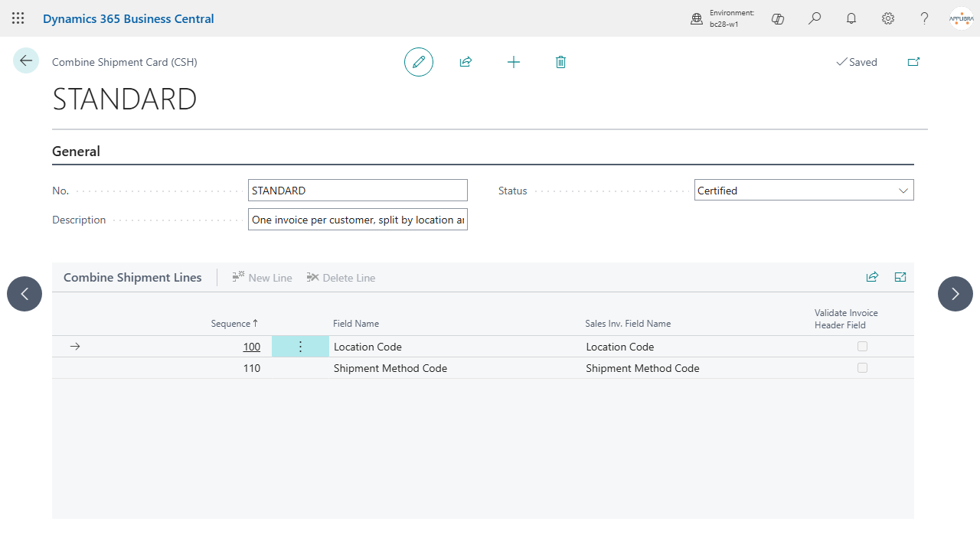Select Sales Inv. Field Name Location Code cell
Viewport: 980px width, 551px height.
coord(620,347)
